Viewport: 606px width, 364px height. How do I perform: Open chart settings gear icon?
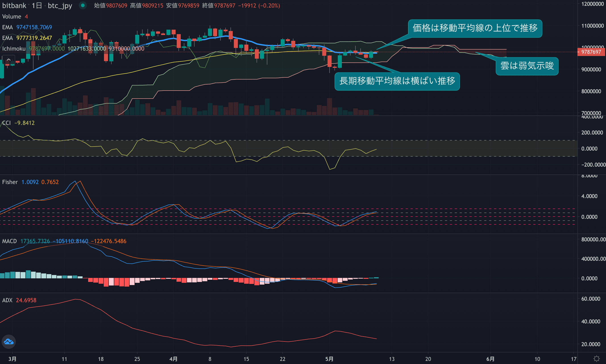tap(596, 359)
